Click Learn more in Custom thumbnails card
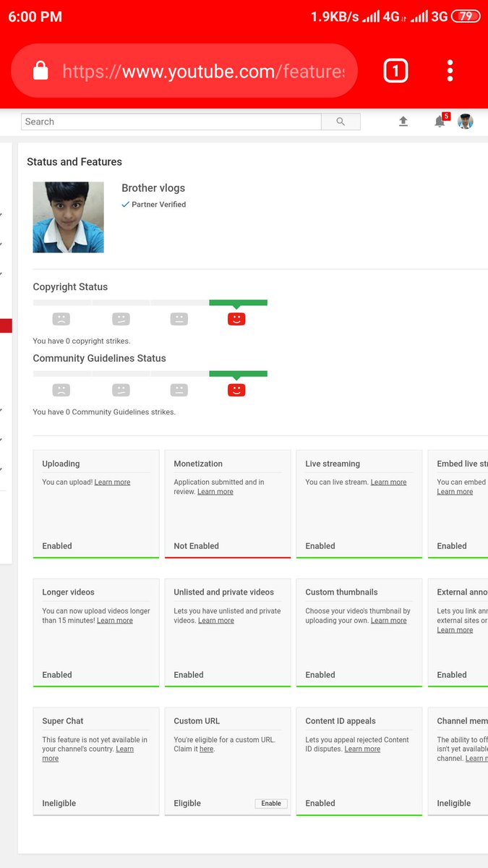This screenshot has height=868, width=488. click(389, 621)
